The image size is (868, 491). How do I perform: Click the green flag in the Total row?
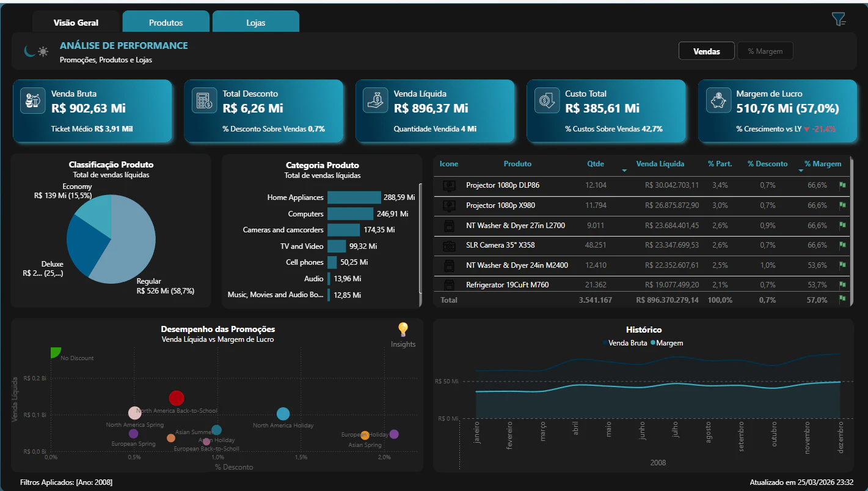point(842,299)
